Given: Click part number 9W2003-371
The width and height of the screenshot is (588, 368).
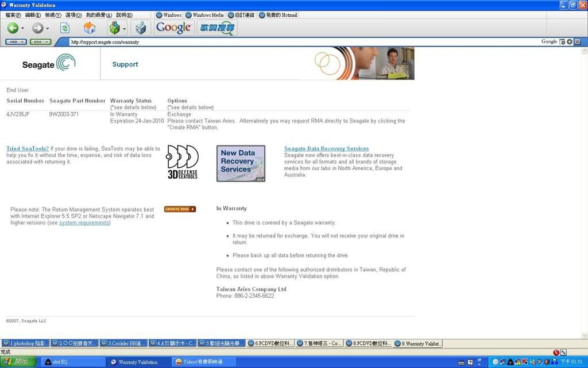Looking at the screenshot, I should point(64,114).
